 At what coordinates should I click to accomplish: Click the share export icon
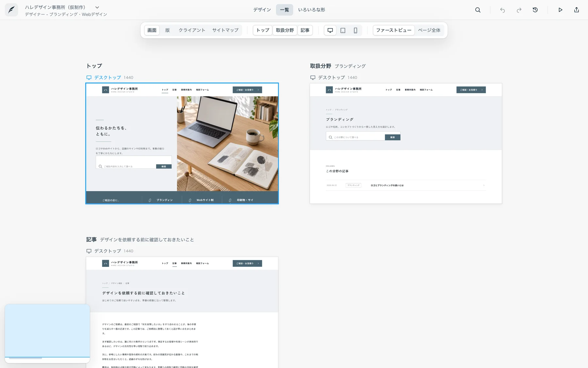577,10
